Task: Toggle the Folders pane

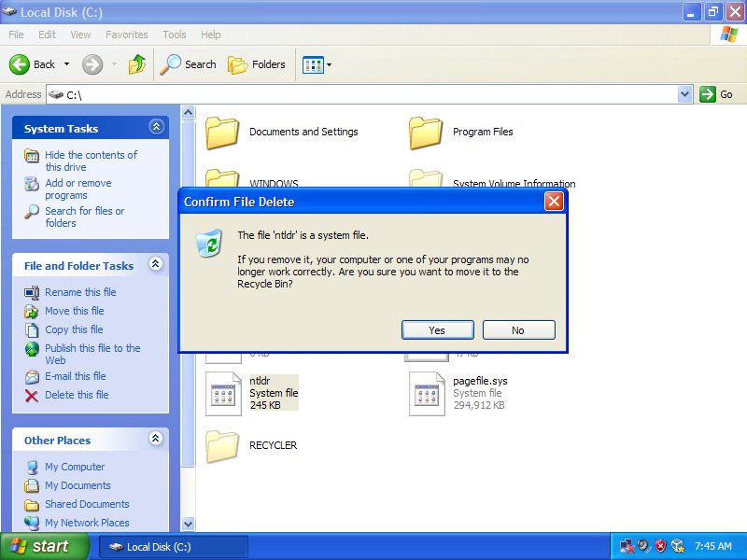Action: (257, 64)
